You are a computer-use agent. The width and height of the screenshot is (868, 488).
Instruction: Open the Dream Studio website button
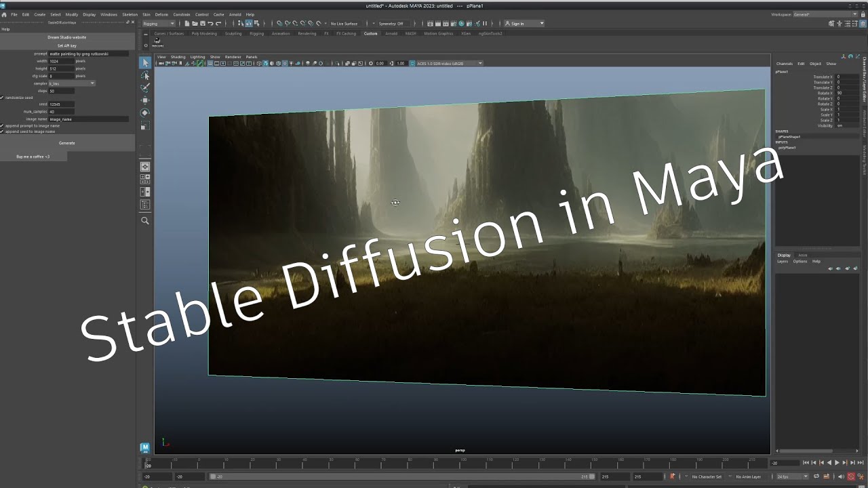coord(67,37)
